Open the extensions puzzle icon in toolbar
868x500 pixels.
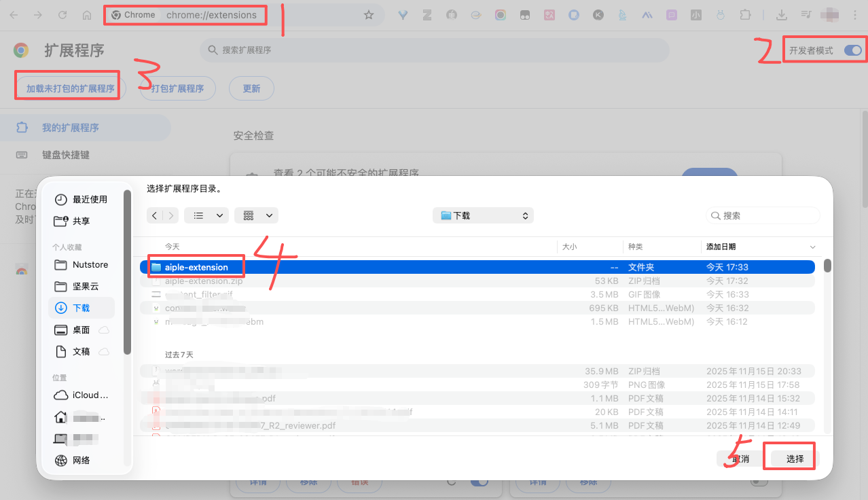click(744, 14)
